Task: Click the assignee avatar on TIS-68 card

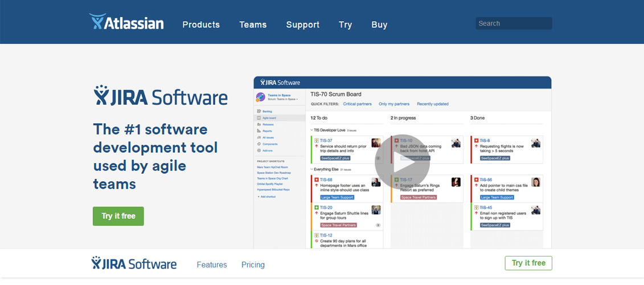Action: (376, 182)
